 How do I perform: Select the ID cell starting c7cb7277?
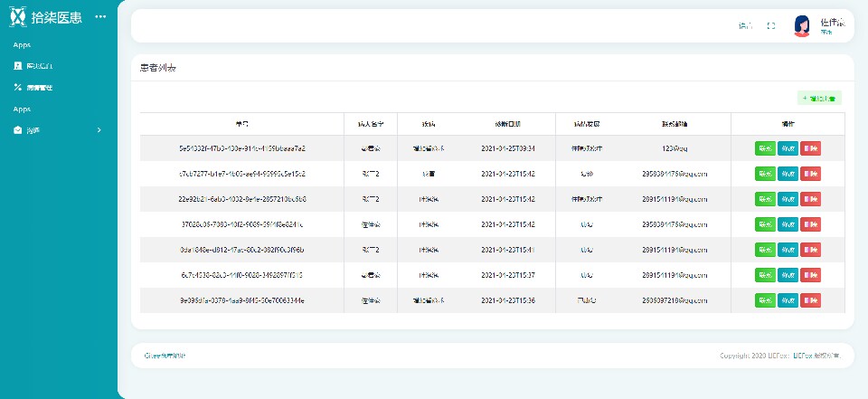[x=242, y=174]
